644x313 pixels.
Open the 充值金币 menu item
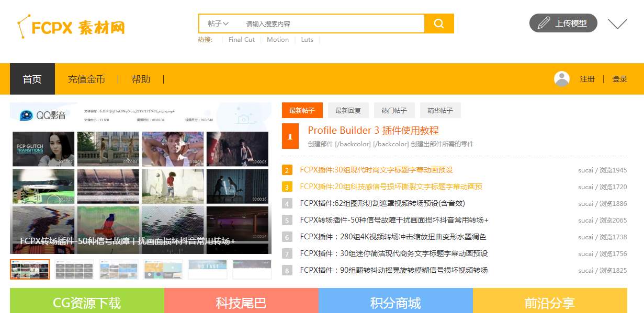87,78
